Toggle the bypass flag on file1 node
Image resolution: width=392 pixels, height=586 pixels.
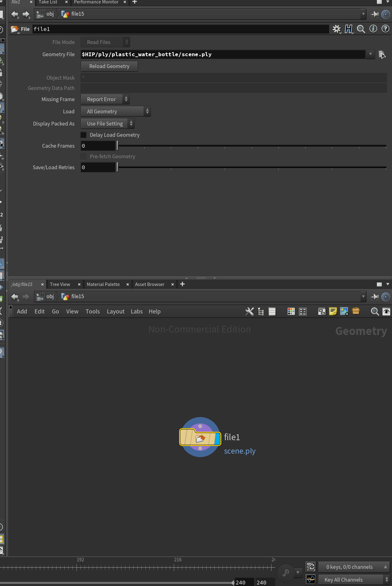184,437
